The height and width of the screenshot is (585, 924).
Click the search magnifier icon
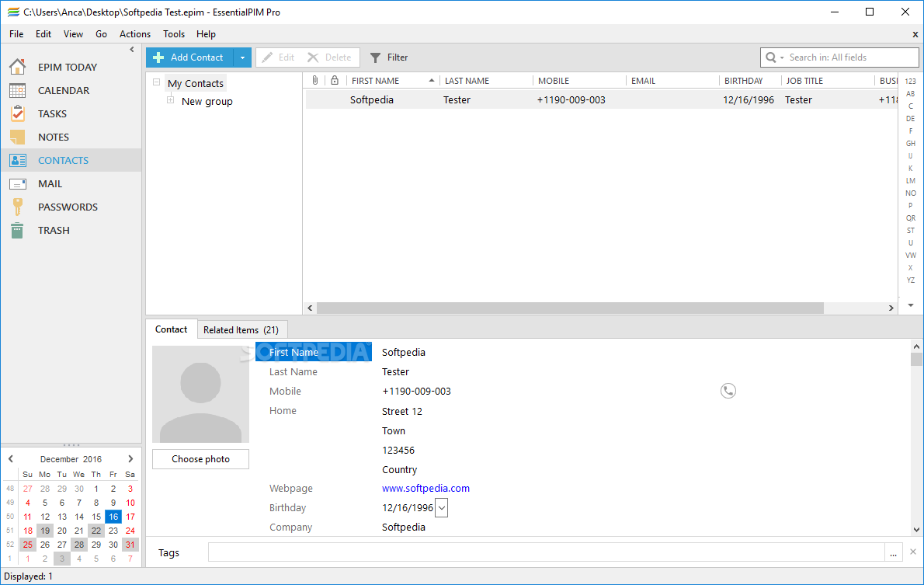click(x=771, y=57)
